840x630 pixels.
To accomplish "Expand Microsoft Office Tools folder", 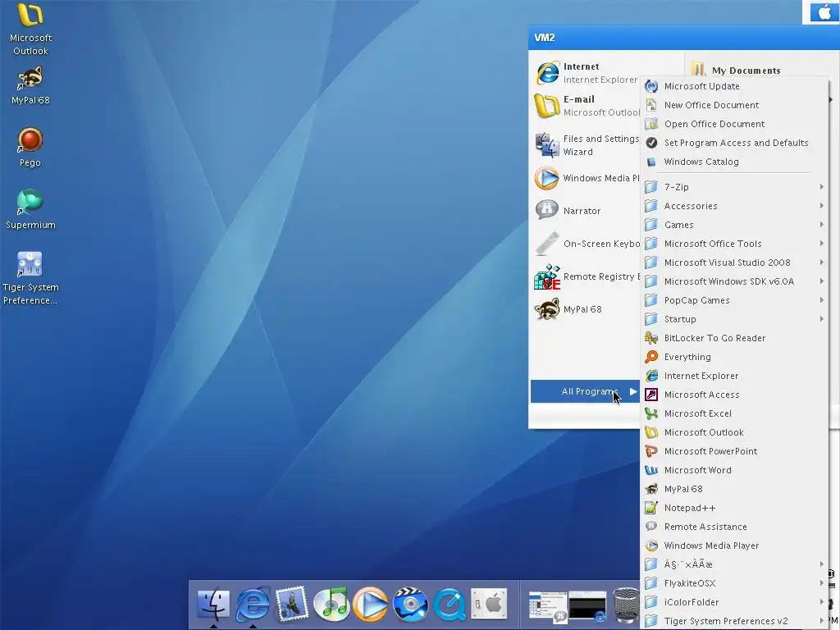I will pyautogui.click(x=734, y=244).
